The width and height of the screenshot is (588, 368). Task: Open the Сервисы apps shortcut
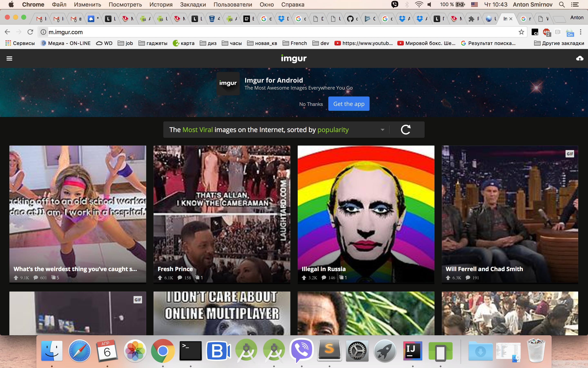click(20, 43)
